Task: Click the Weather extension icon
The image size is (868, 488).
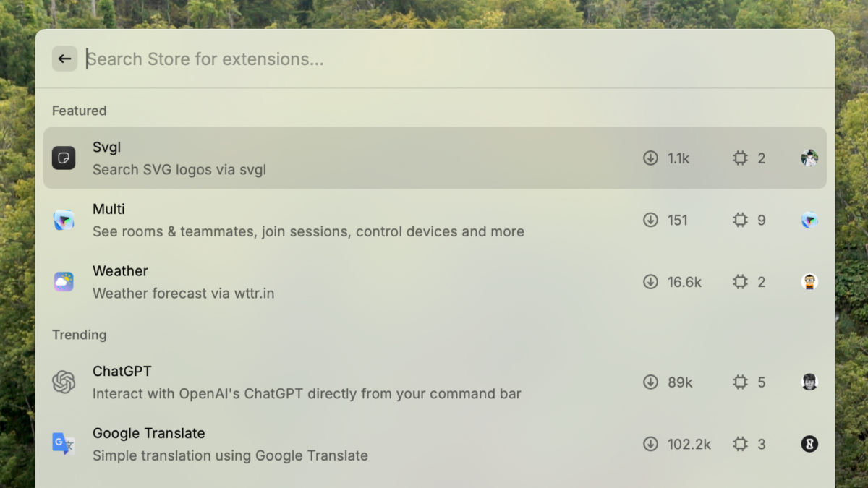Action: click(x=64, y=282)
